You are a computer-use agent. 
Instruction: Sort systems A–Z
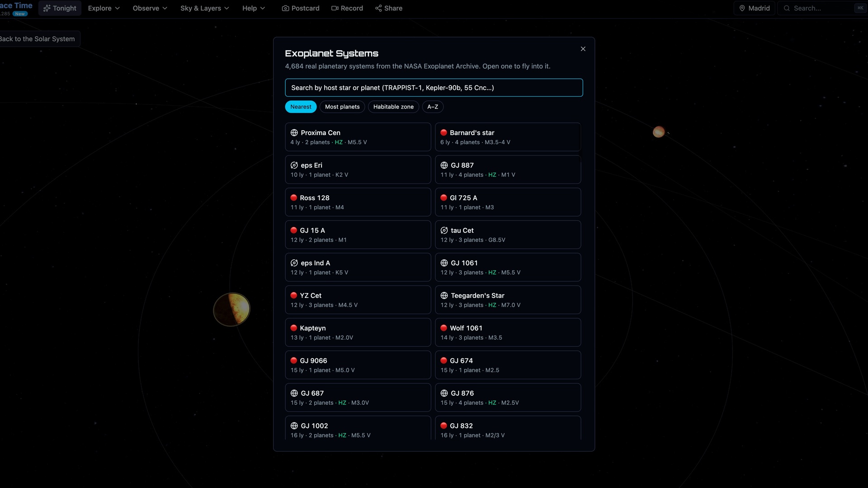pos(433,107)
